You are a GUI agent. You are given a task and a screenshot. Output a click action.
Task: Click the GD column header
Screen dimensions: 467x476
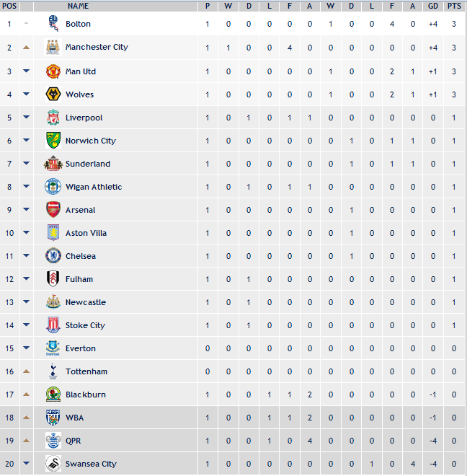(x=433, y=6)
